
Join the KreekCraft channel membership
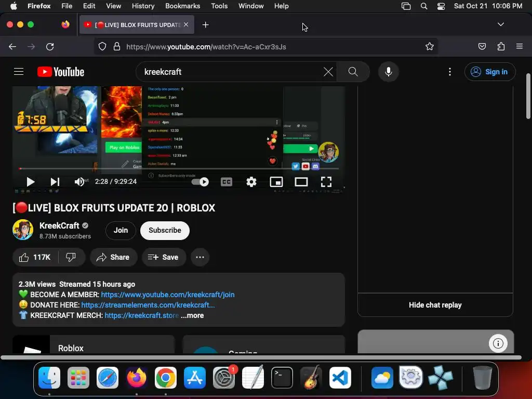[x=121, y=230]
